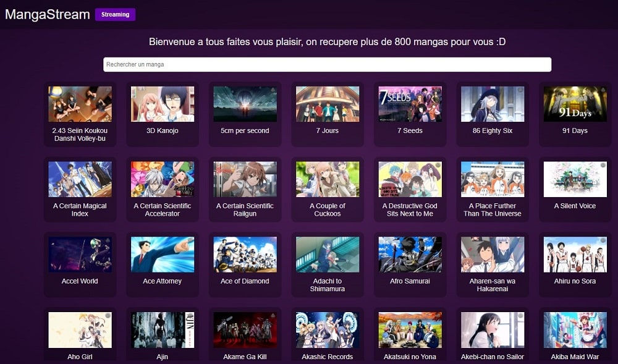Image resolution: width=618 pixels, height=364 pixels.
Task: Choose the Ace Attorney cover image
Action: (x=163, y=255)
